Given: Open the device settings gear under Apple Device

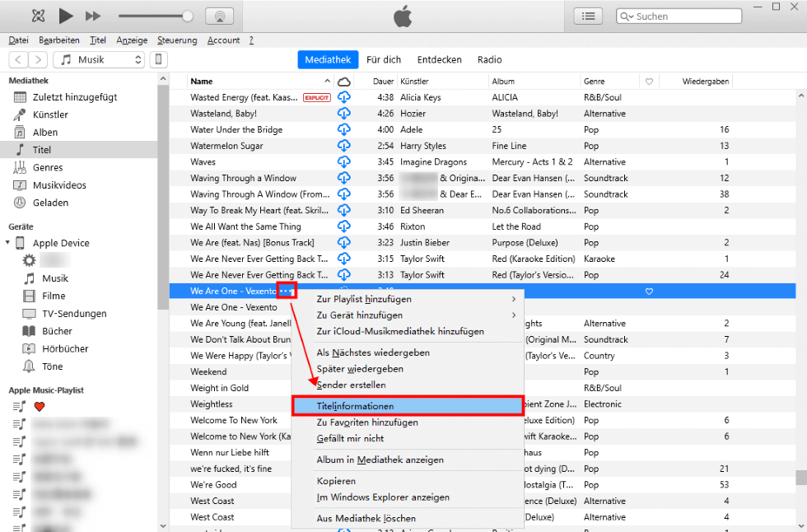Looking at the screenshot, I should [29, 260].
